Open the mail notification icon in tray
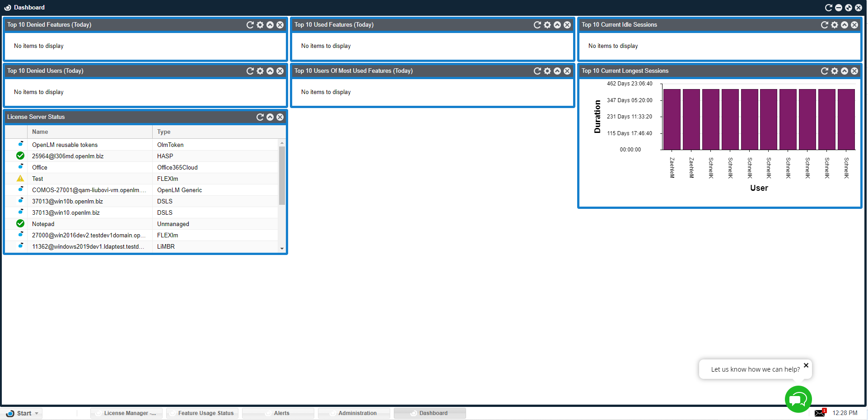 click(820, 413)
